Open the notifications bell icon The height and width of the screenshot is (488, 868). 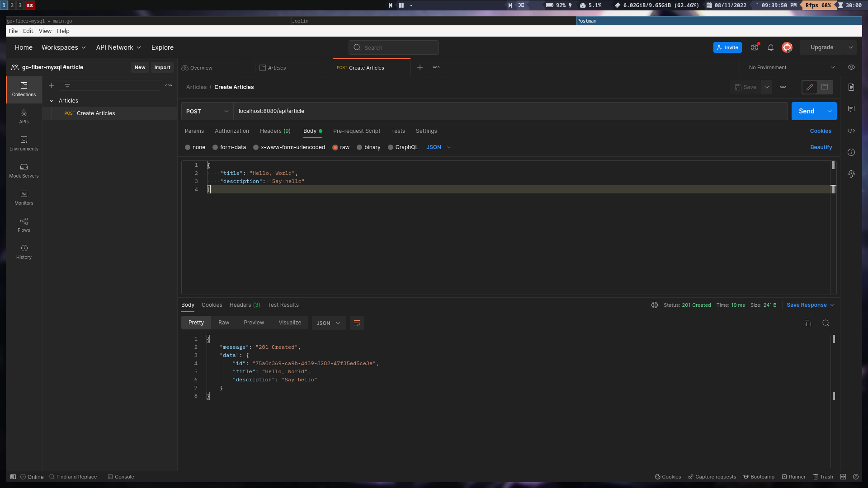771,47
